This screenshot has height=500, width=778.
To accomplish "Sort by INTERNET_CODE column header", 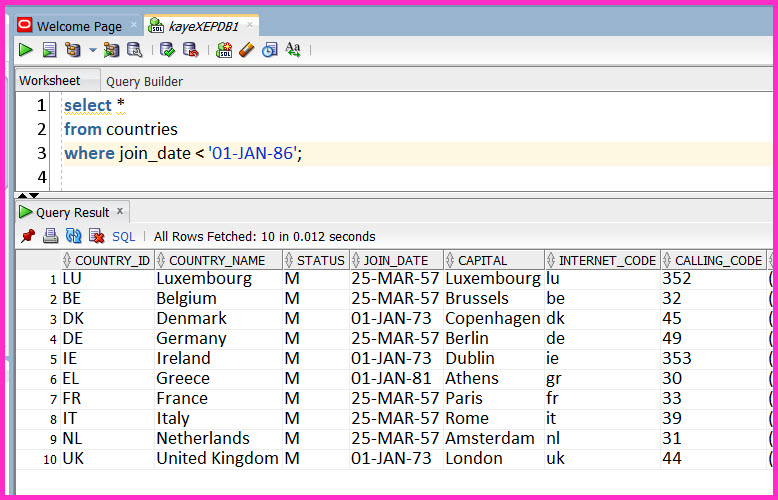I will [602, 260].
